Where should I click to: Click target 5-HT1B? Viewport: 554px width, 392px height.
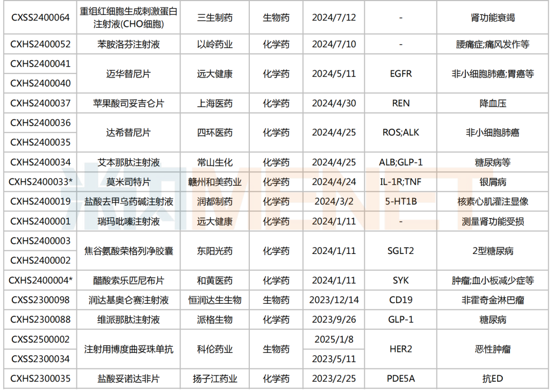[401, 202]
